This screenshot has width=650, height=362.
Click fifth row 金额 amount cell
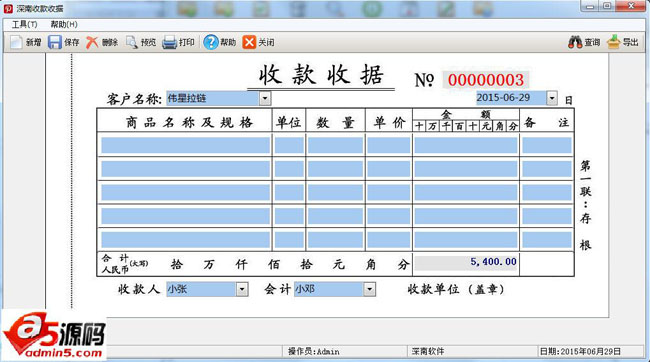click(x=466, y=240)
